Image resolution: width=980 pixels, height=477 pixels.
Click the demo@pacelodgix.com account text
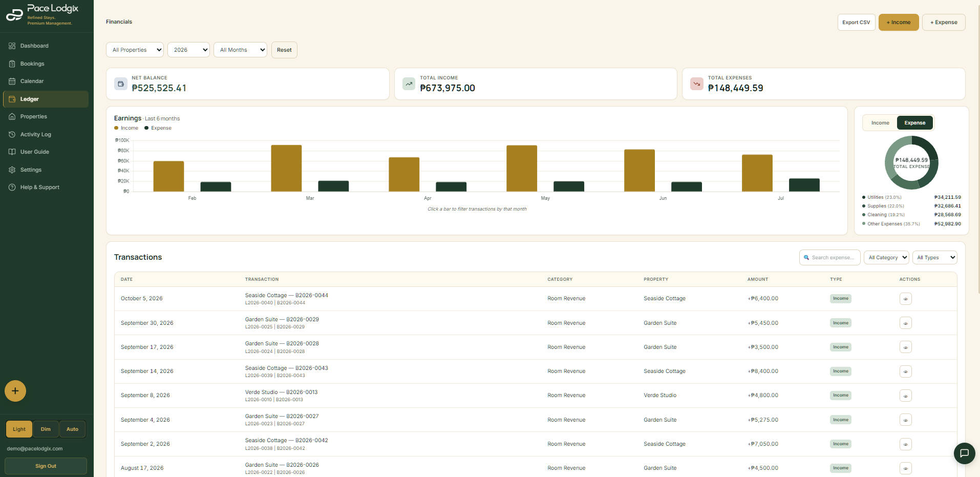click(x=35, y=449)
